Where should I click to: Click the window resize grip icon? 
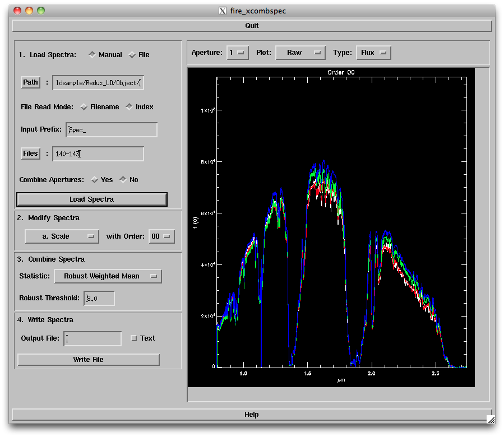tap(491, 419)
